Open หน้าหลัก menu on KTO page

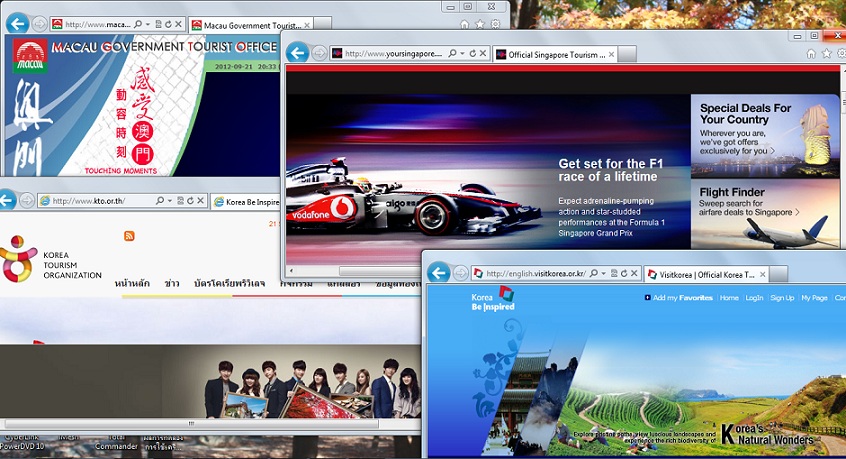(132, 283)
